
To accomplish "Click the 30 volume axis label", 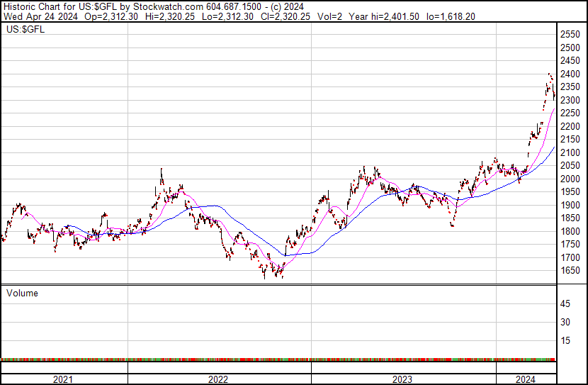I will pyautogui.click(x=565, y=322).
